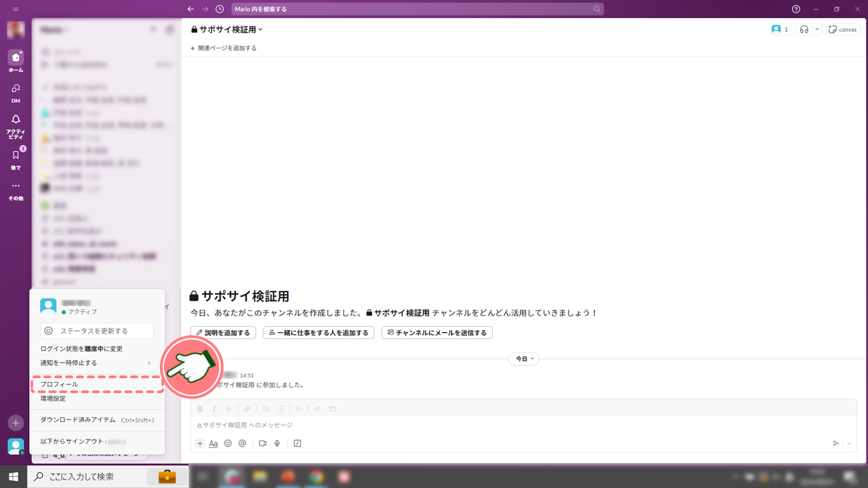Image resolution: width=868 pixels, height=488 pixels.
Task: Click チャンネルにメールを送信する button
Action: coord(437,333)
